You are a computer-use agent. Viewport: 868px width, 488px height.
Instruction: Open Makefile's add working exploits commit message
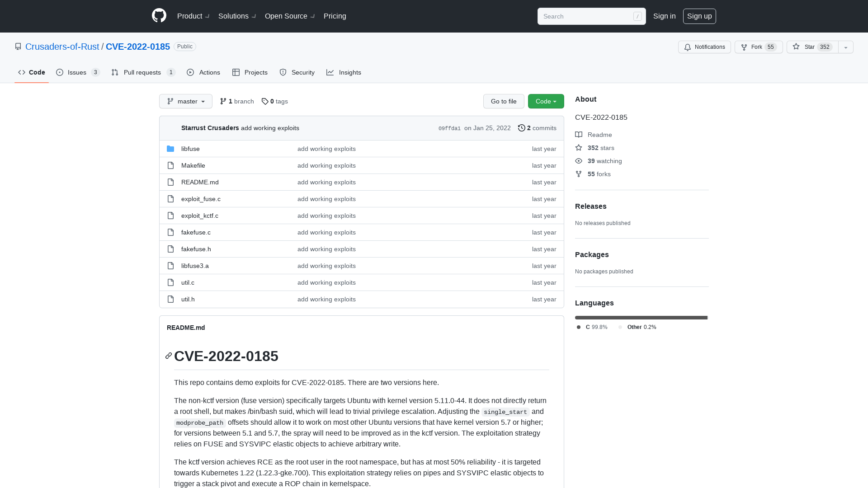[326, 165]
